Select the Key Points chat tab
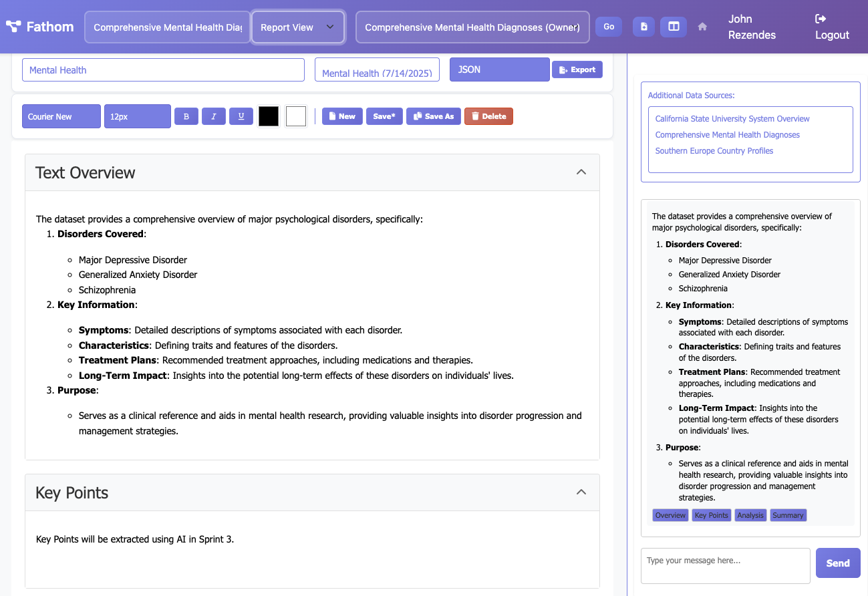This screenshot has width=868, height=596. coord(711,515)
